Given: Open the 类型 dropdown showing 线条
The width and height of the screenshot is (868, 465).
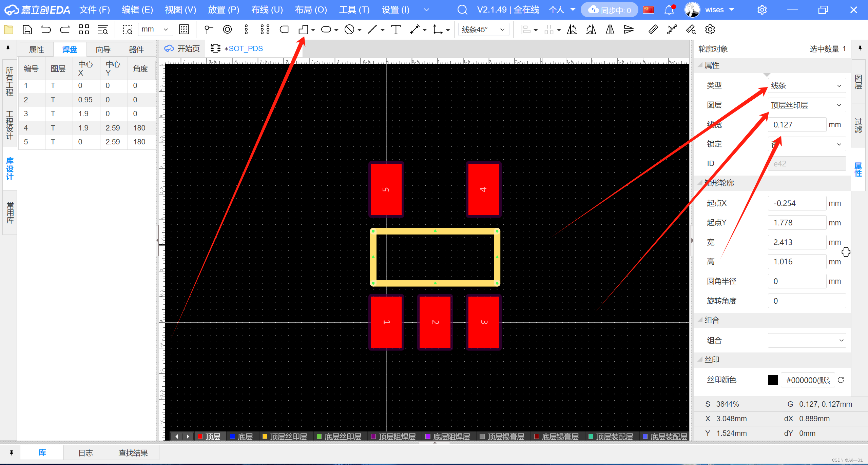Looking at the screenshot, I should pos(806,85).
